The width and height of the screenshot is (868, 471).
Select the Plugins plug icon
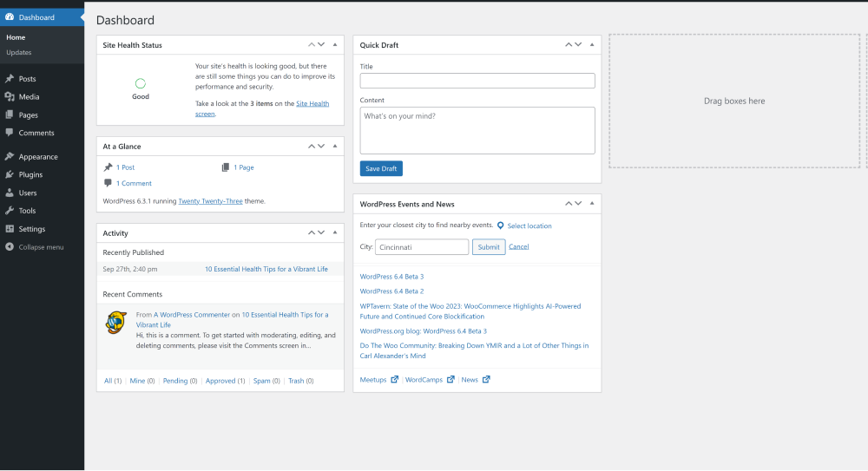tap(10, 174)
